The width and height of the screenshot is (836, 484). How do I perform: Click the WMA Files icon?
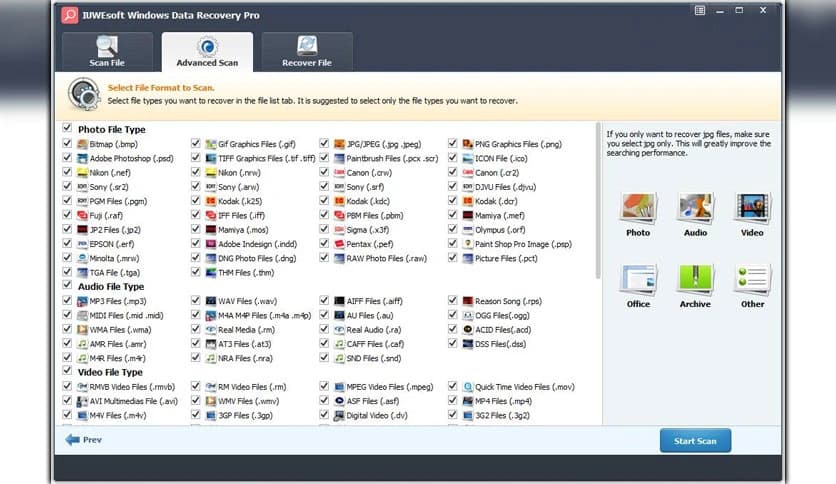pyautogui.click(x=82, y=330)
